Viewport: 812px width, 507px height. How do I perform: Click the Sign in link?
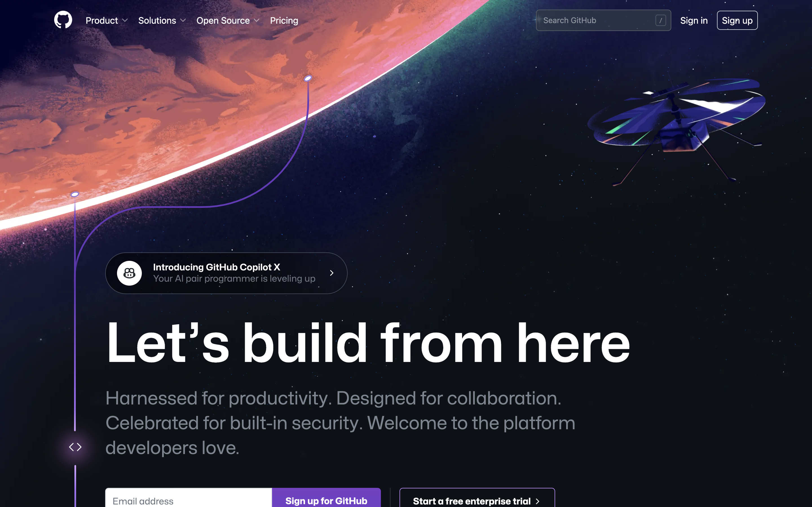(x=694, y=21)
